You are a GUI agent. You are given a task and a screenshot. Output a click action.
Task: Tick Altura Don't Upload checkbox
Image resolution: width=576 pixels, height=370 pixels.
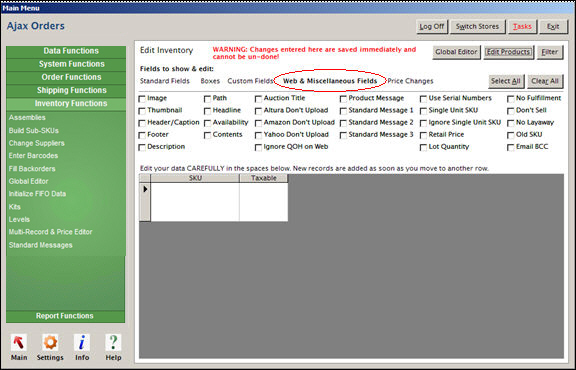[x=259, y=111]
